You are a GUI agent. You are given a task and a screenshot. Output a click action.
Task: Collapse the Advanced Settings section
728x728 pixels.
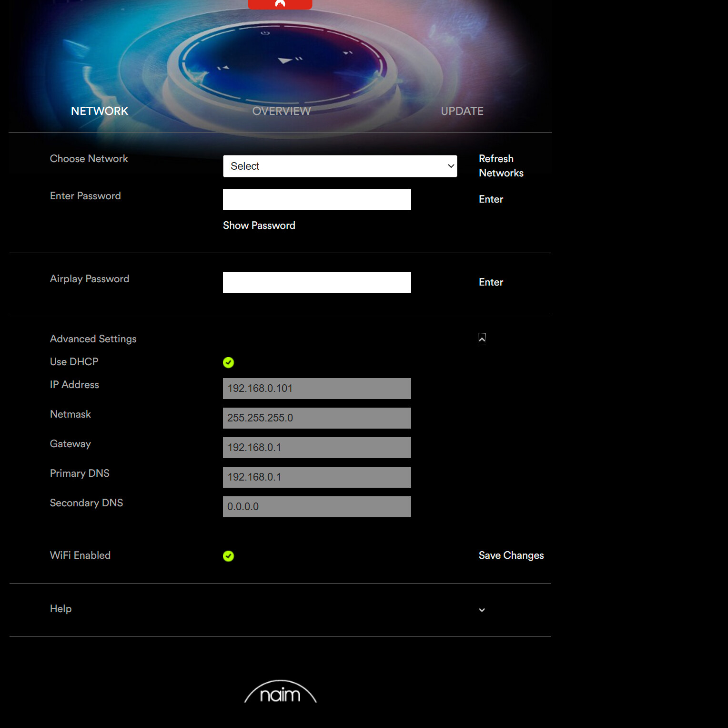482,339
